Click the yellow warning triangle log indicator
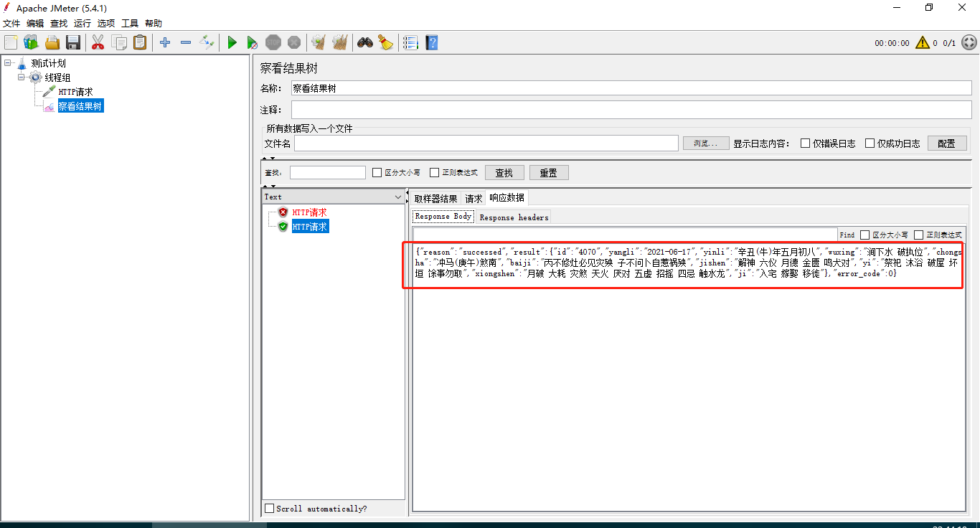 point(923,42)
